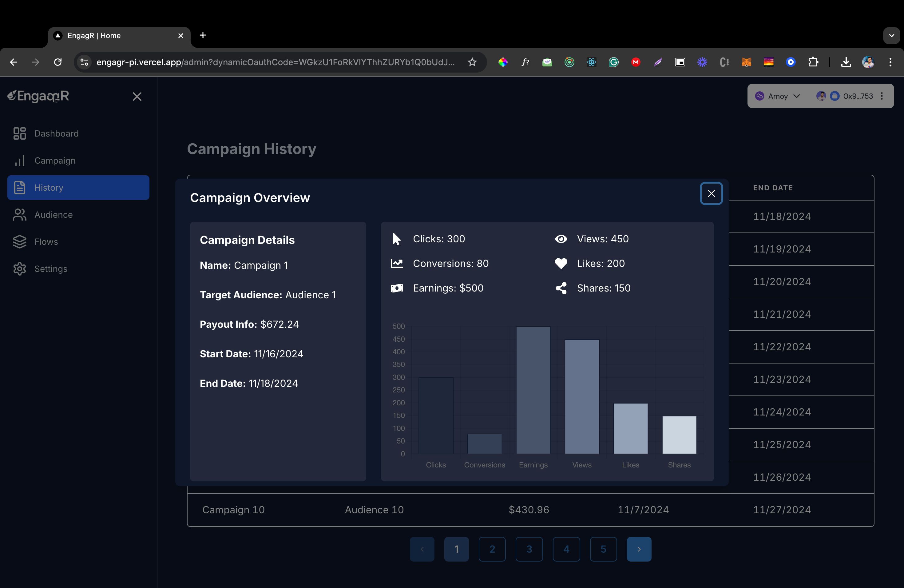Open Campaign page in sidebar
The image size is (904, 588).
click(x=78, y=160)
